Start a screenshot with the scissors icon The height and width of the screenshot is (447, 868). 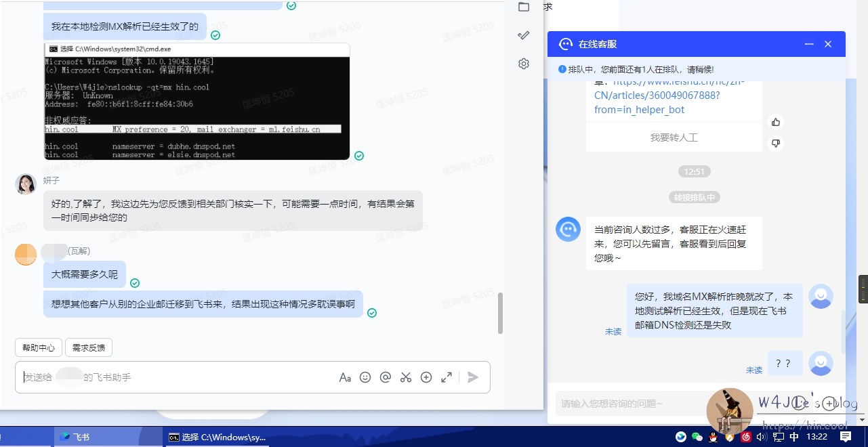406,377
